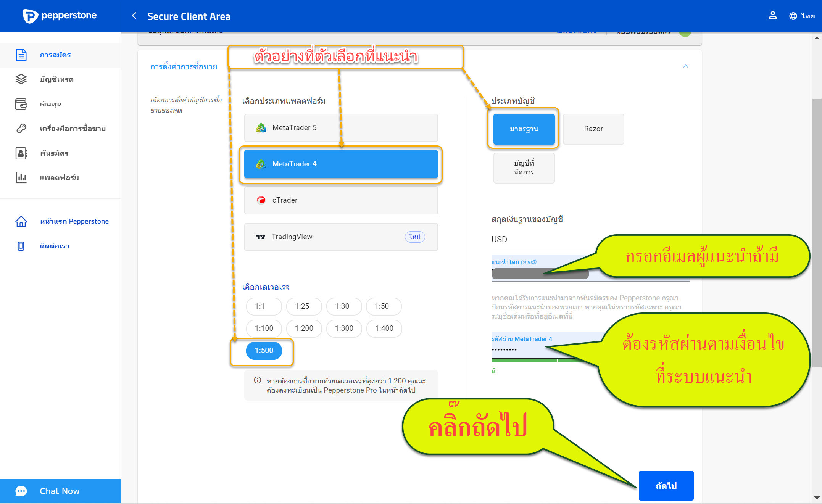
Task: Click the แพลตฟอร์ม chart icon
Action: coord(21,177)
